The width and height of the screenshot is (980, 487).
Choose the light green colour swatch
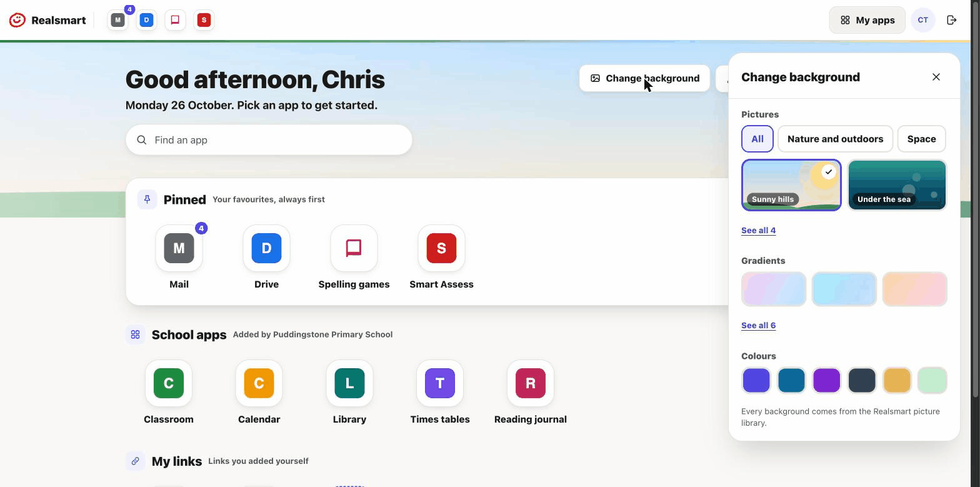coord(932,380)
